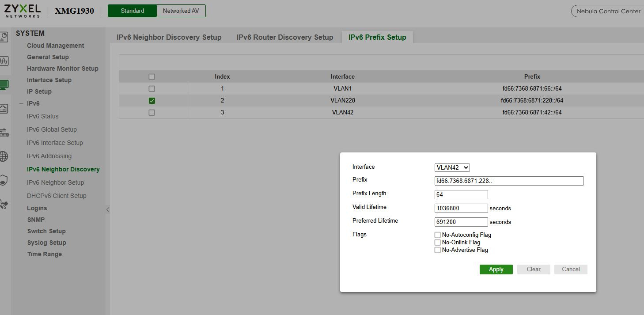Open the Dashboard icon in the sidebar
The height and width of the screenshot is (315, 644).
4,37
